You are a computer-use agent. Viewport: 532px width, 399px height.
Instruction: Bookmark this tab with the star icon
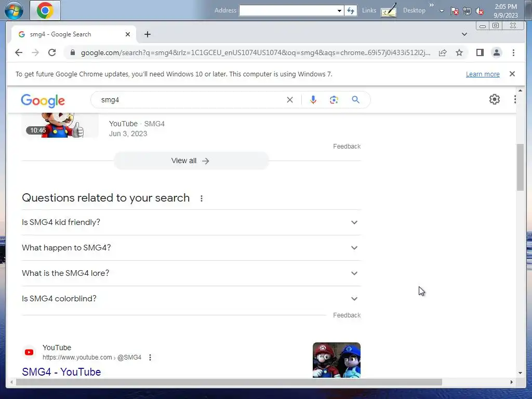coord(459,52)
